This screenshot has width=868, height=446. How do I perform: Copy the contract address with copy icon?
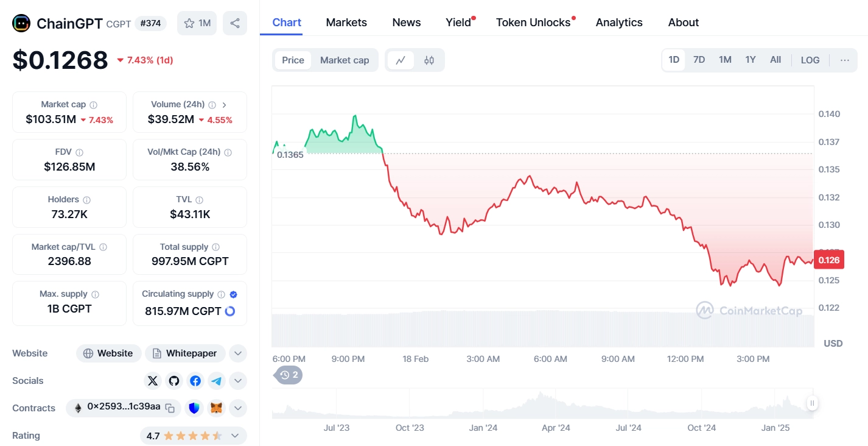coord(170,408)
